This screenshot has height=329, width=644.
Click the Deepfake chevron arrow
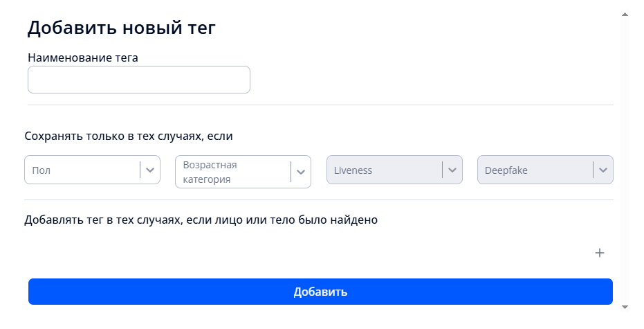pyautogui.click(x=602, y=170)
